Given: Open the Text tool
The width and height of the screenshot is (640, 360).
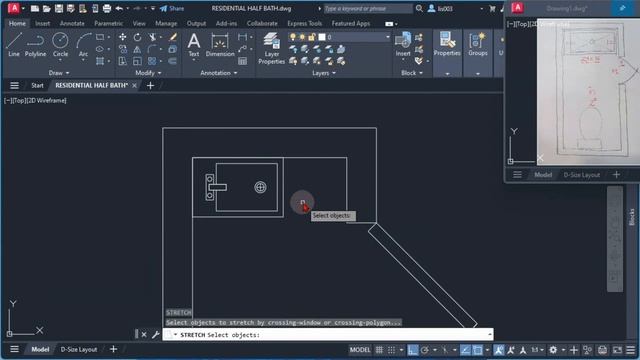Looking at the screenshot, I should [x=193, y=45].
